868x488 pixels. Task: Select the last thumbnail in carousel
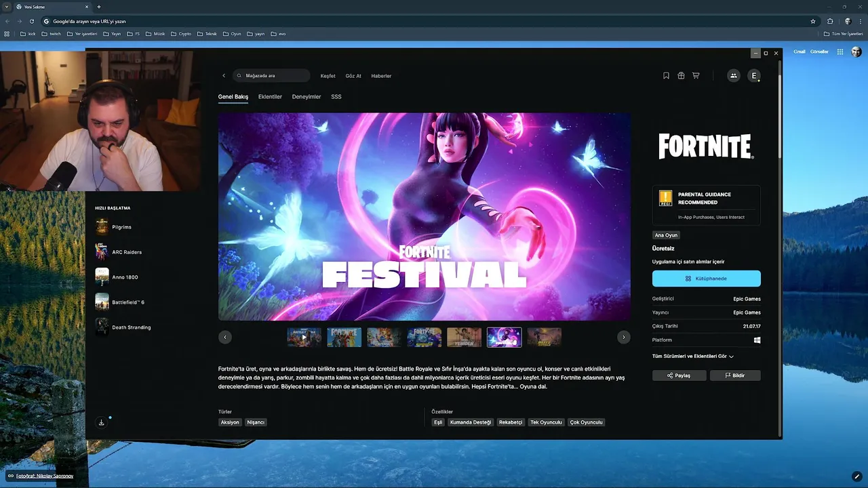click(544, 337)
